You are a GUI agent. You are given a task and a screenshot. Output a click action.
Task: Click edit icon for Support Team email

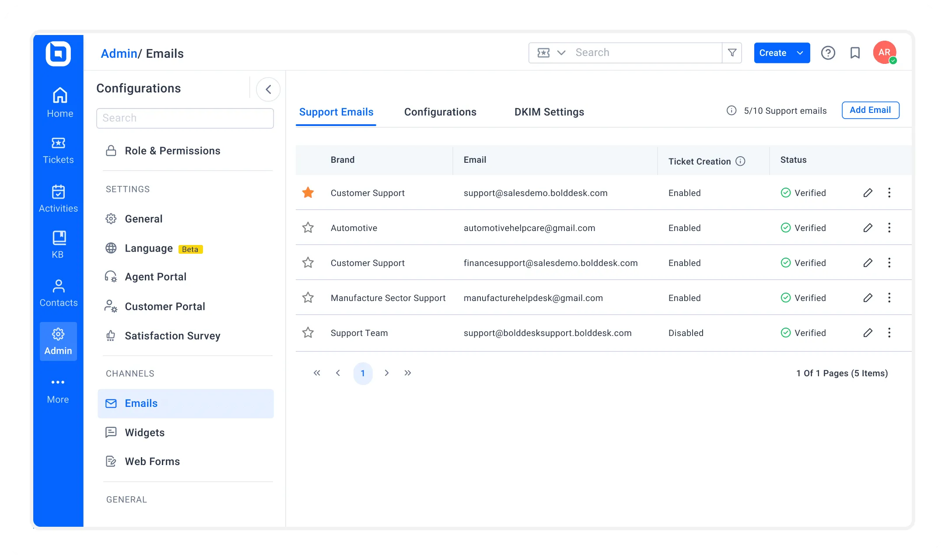pos(868,332)
